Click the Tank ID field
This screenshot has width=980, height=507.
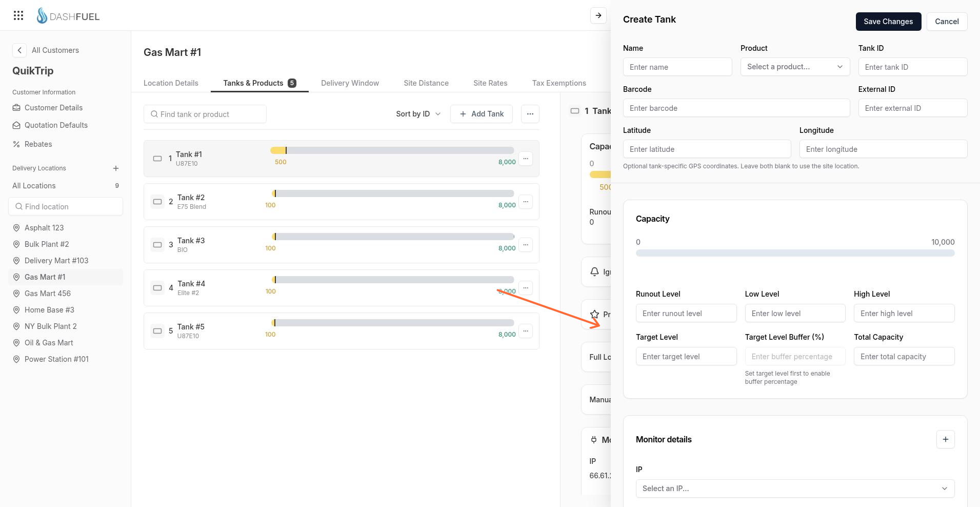coord(913,67)
